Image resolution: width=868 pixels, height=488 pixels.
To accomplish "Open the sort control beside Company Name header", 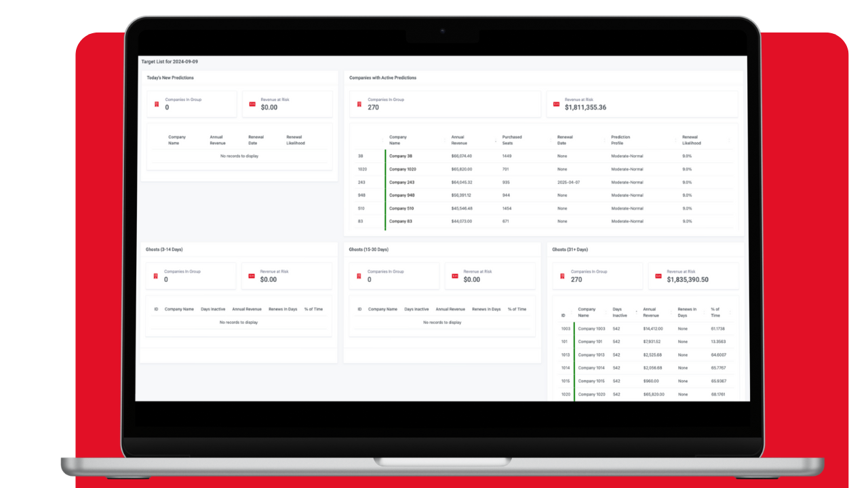I will click(382, 139).
